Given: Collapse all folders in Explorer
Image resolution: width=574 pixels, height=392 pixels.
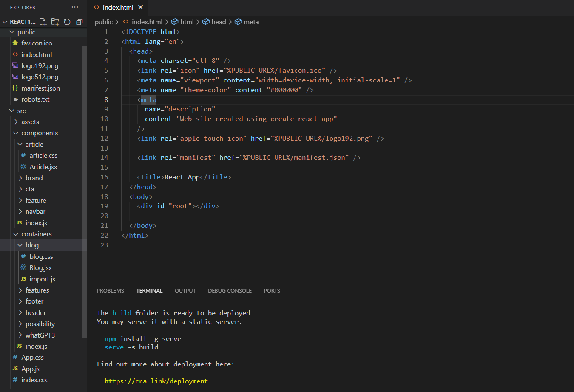Looking at the screenshot, I should click(79, 22).
